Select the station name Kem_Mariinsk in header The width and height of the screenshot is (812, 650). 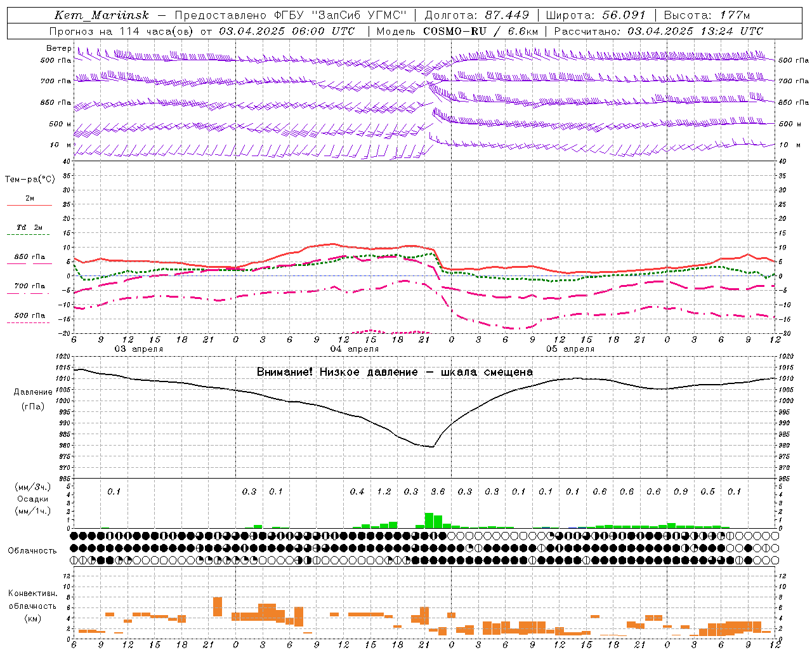point(101,15)
